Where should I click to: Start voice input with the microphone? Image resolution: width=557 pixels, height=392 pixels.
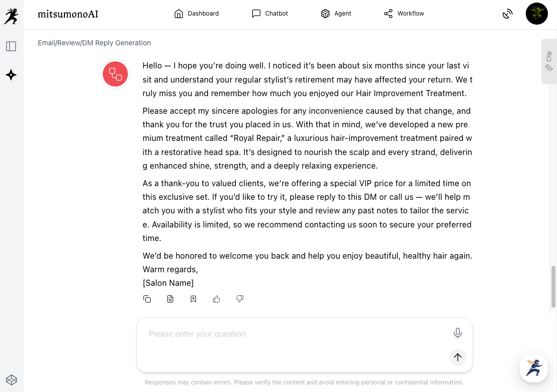pos(457,333)
